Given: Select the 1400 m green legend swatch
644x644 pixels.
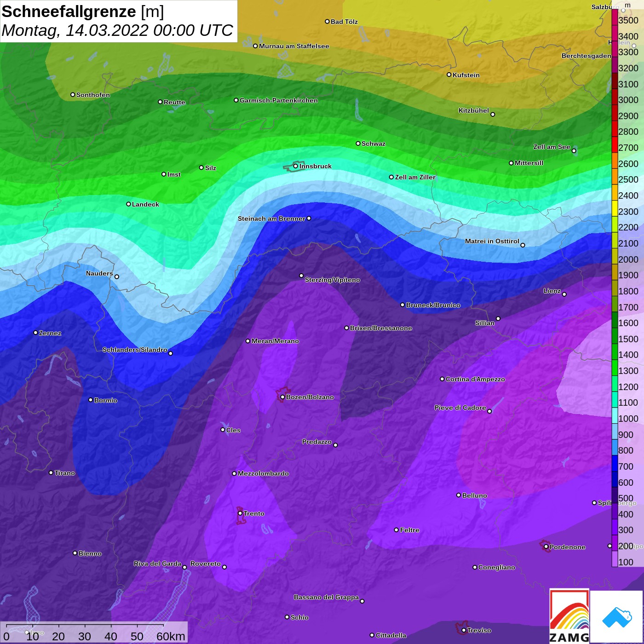Looking at the screenshot, I should (615, 351).
